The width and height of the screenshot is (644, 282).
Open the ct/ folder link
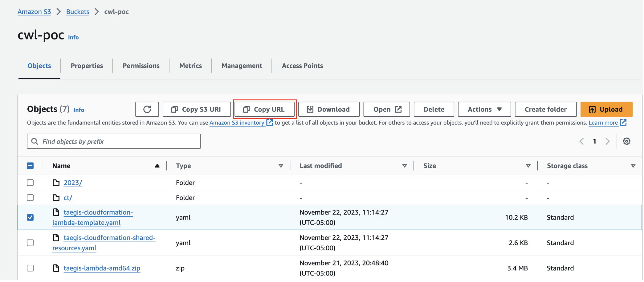[x=68, y=198]
